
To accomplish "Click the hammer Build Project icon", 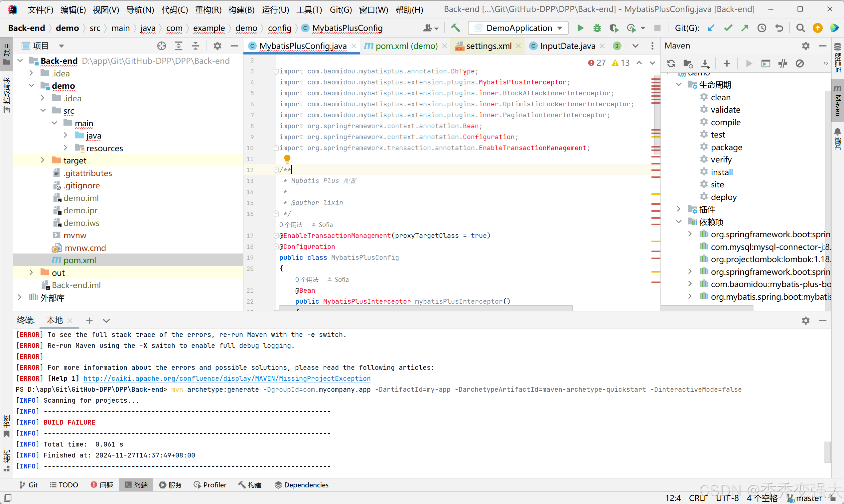I will tap(456, 28).
